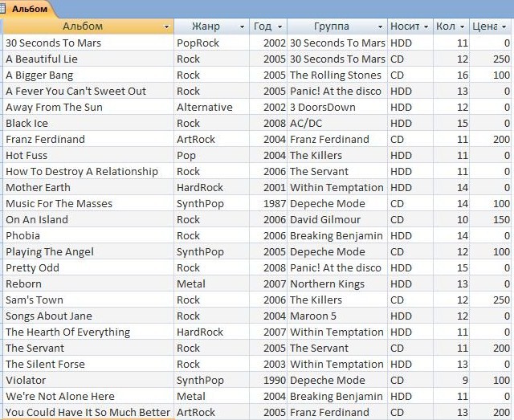
Task: Click the group cell 'Maroon 5'
Action: (337, 316)
